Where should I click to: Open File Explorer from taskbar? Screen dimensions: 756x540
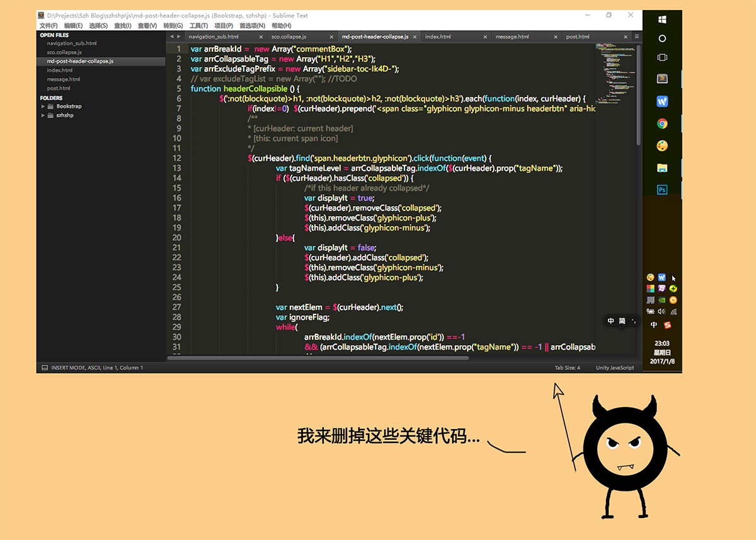pos(662,168)
